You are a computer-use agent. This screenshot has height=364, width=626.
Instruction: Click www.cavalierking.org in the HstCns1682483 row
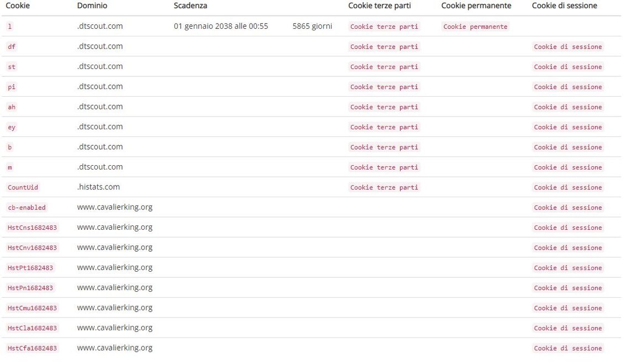(114, 227)
